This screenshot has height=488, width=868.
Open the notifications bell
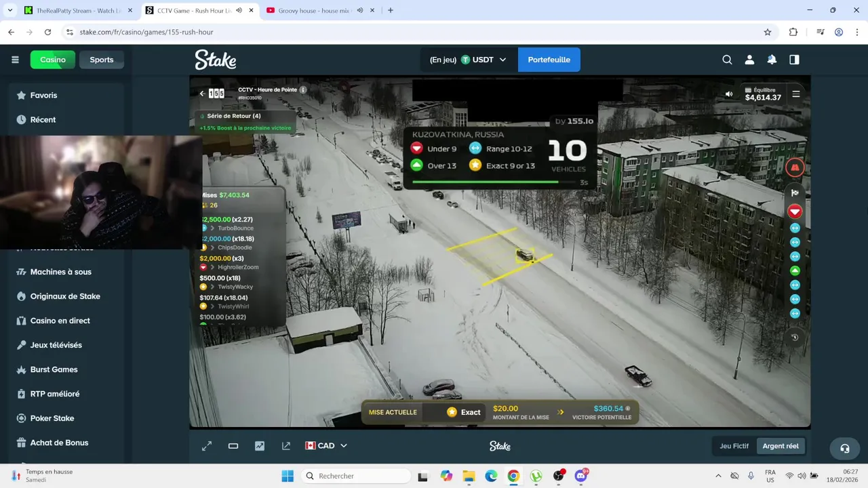point(772,60)
